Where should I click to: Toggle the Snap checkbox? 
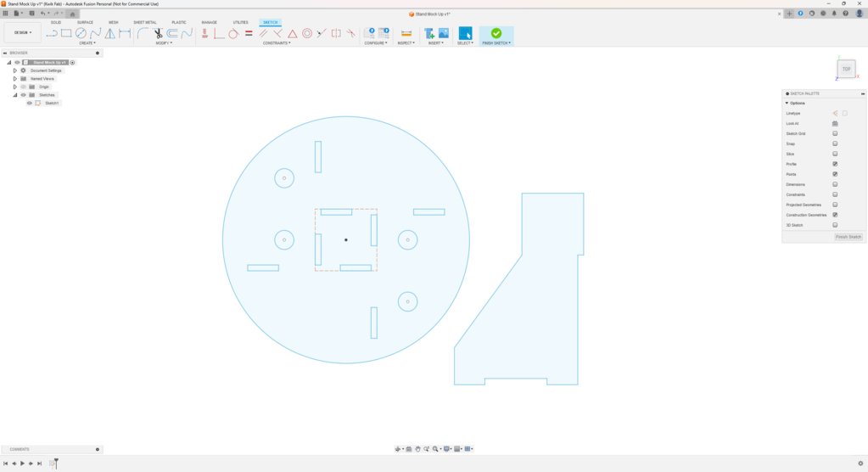tap(835, 143)
